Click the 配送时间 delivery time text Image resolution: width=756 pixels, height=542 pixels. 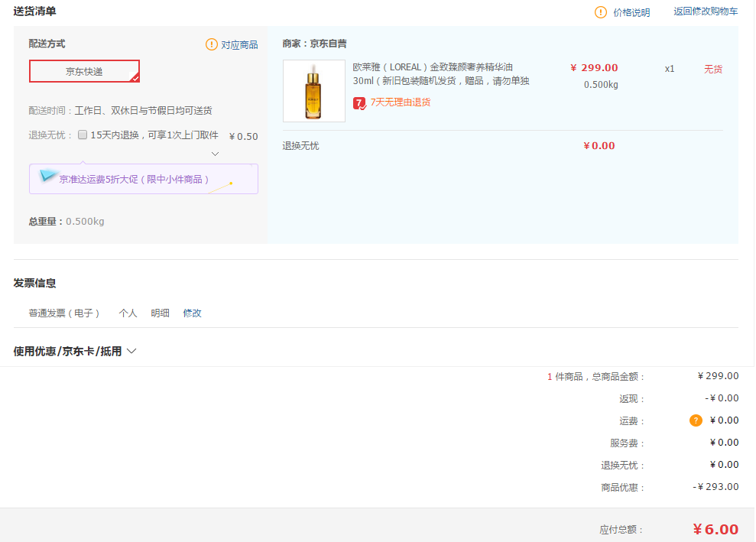pyautogui.click(x=120, y=111)
